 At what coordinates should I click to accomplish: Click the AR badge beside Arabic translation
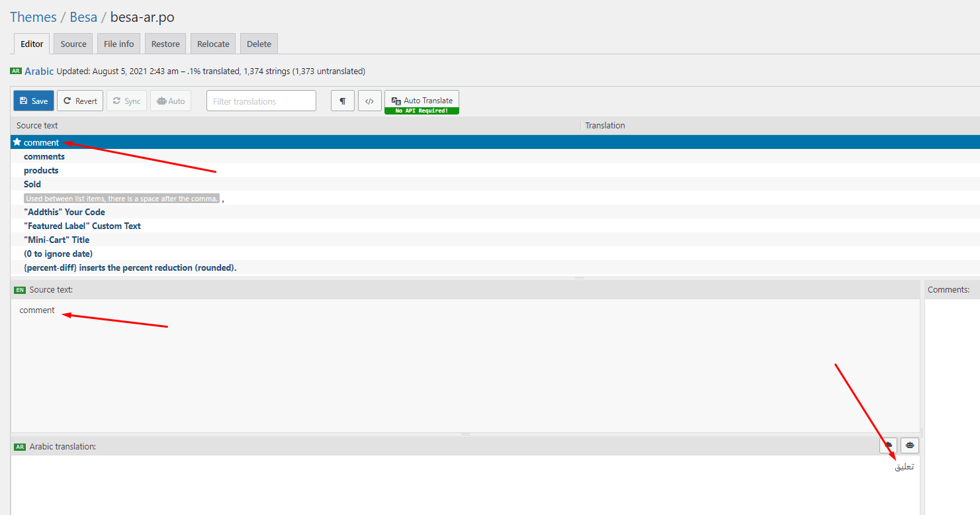pyautogui.click(x=20, y=447)
